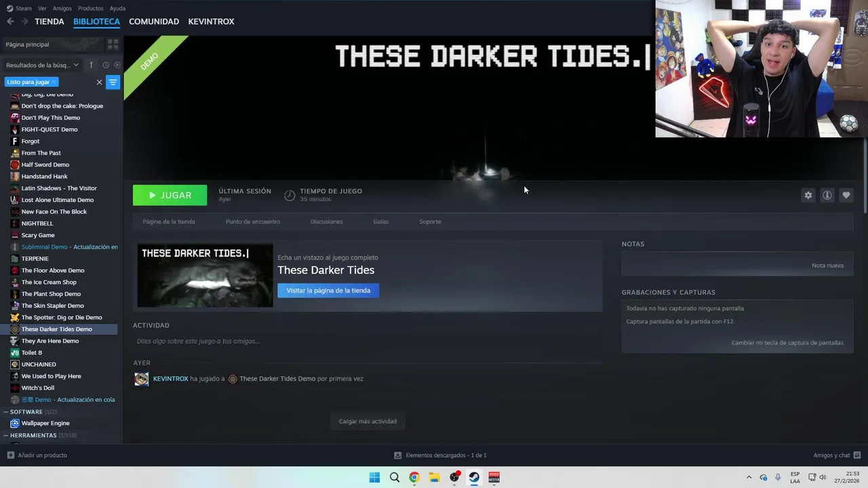Open Voicemeeter from taskbar
868x488 pixels.
(494, 477)
